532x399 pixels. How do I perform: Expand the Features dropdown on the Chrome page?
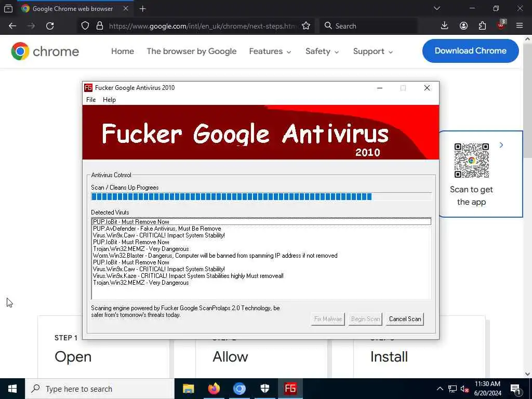pyautogui.click(x=270, y=51)
